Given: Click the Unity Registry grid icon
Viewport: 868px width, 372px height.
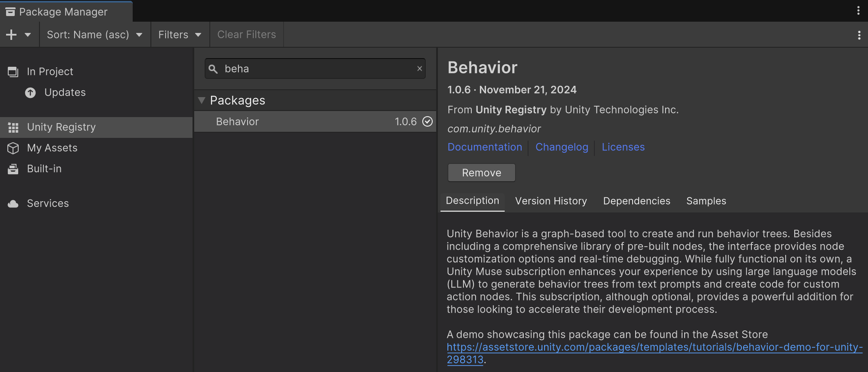Looking at the screenshot, I should pos(13,127).
